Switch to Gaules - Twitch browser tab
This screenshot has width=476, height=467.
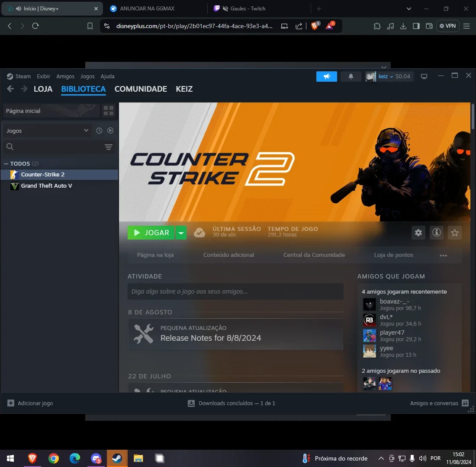(260, 9)
